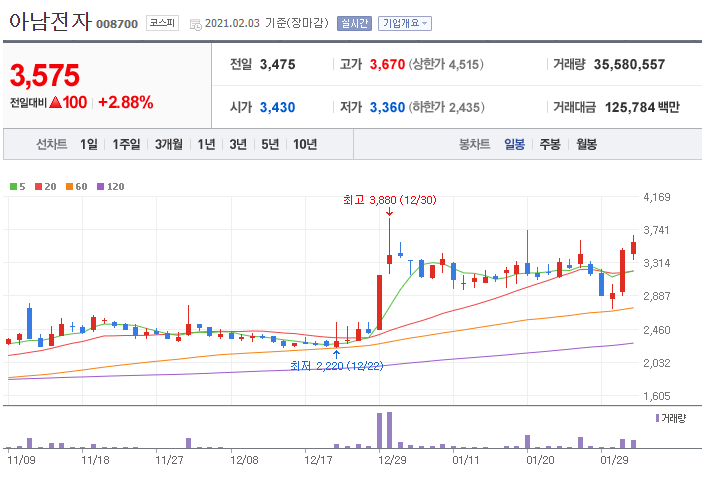
Task: Switch to 일봉 daily candle chart
Action: 514,144
